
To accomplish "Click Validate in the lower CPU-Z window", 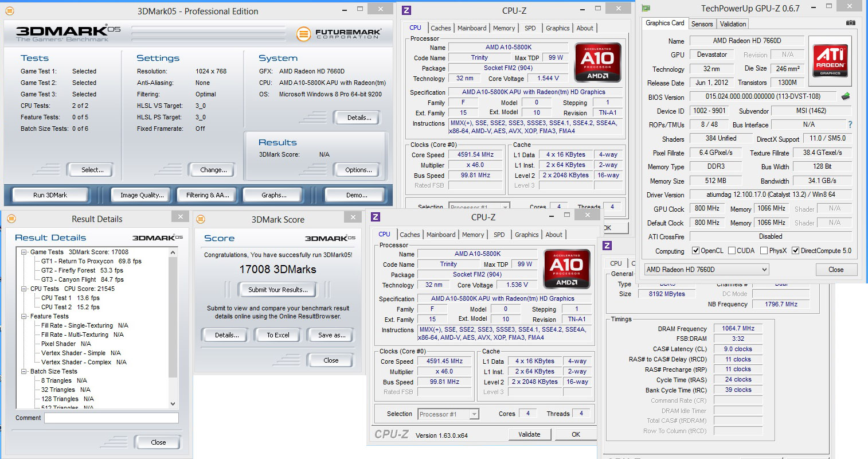I will [529, 434].
